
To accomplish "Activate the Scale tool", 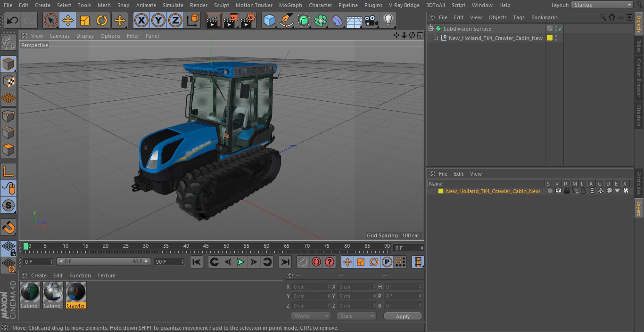I will click(x=85, y=20).
